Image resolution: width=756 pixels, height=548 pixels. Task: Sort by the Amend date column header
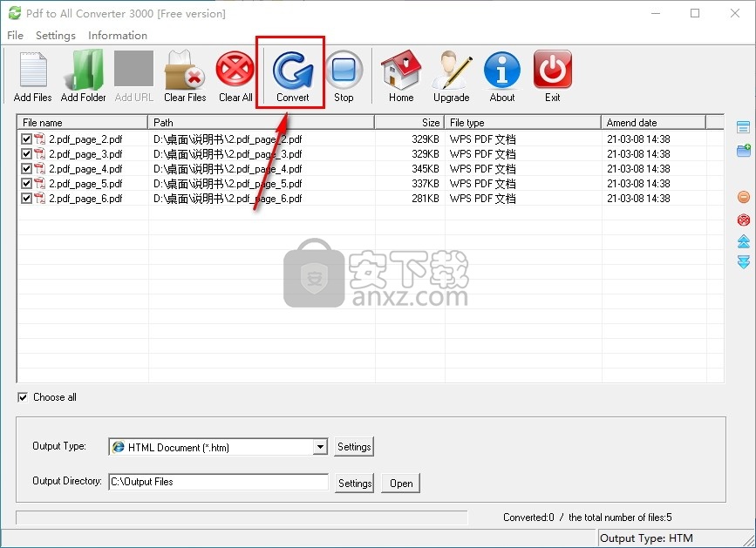pyautogui.click(x=654, y=122)
